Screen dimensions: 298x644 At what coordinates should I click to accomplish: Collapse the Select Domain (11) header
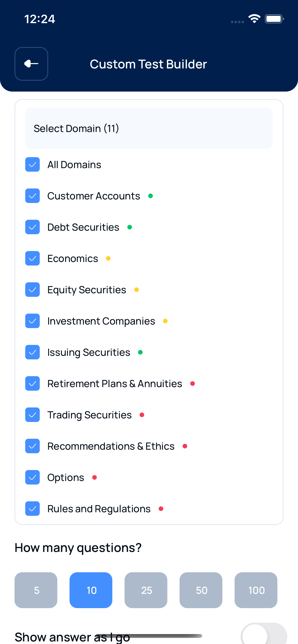(x=149, y=128)
